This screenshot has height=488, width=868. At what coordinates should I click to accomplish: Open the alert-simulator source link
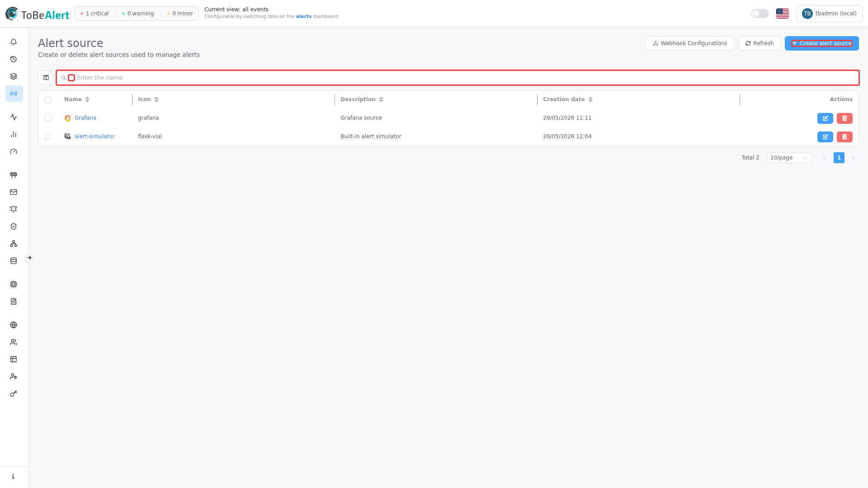click(94, 136)
